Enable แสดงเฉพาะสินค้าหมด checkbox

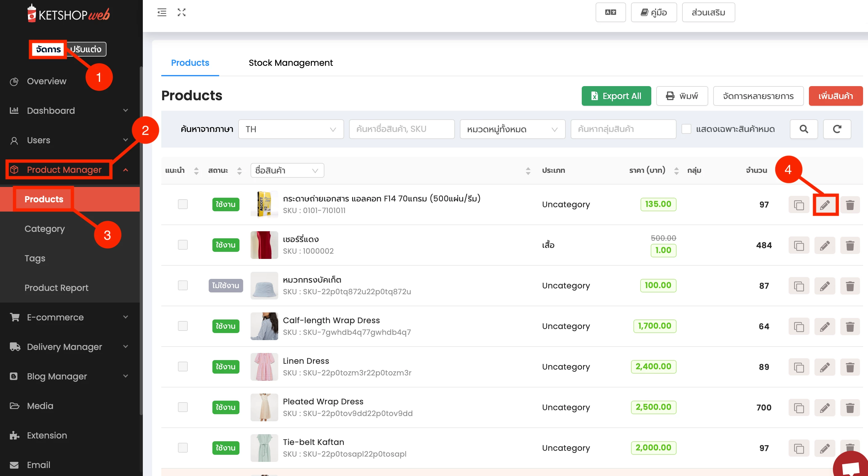[686, 129]
